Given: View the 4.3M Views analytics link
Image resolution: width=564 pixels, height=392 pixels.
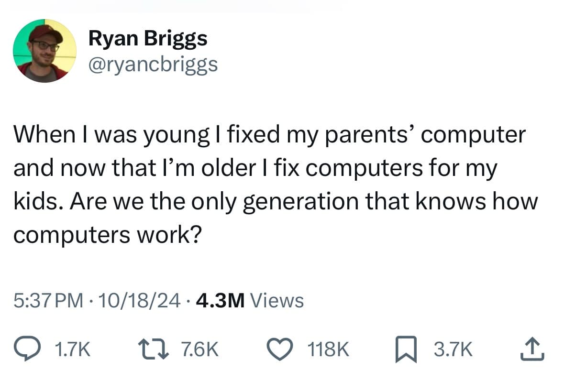Looking at the screenshot, I should [x=249, y=301].
